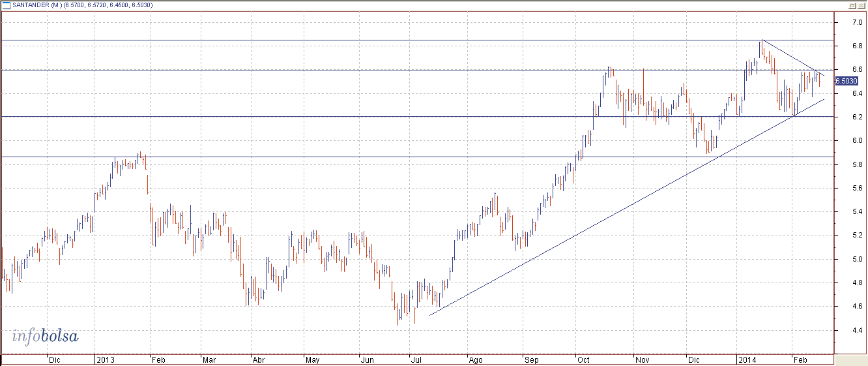Viewport: 868px width, 366px height.
Task: Click the Abr month label
Action: click(x=257, y=359)
